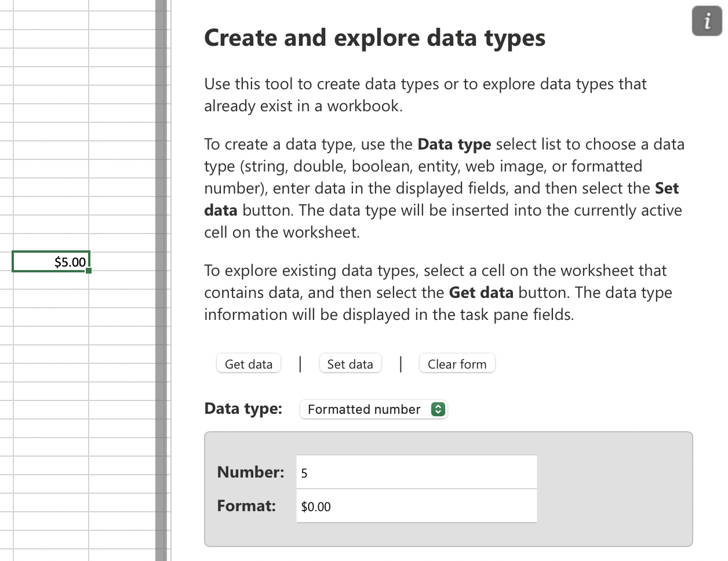Open the info icon in the task pane corner
The width and height of the screenshot is (728, 561).
pyautogui.click(x=707, y=22)
